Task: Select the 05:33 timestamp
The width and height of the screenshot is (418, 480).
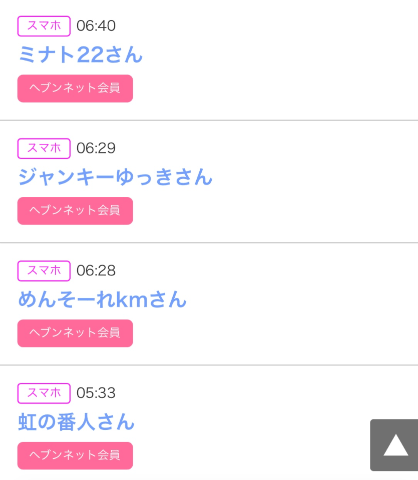Action: point(96,393)
